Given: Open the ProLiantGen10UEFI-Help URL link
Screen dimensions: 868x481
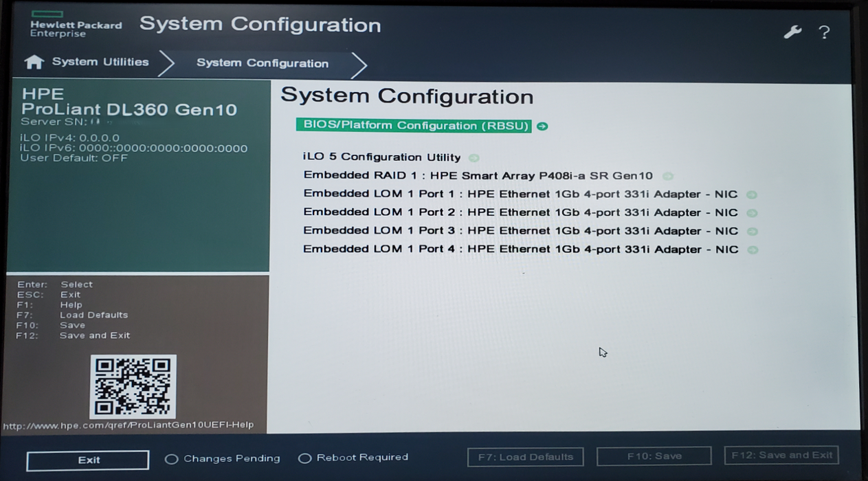Looking at the screenshot, I should tap(129, 425).
